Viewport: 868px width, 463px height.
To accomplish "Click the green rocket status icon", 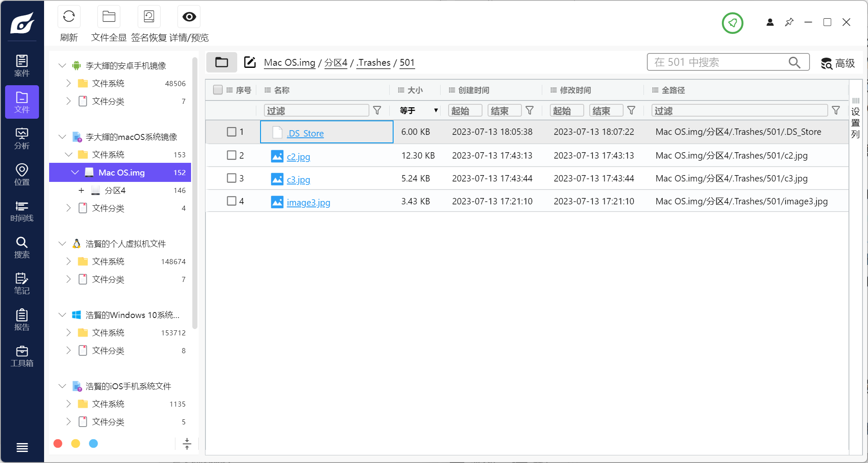I will pyautogui.click(x=732, y=23).
